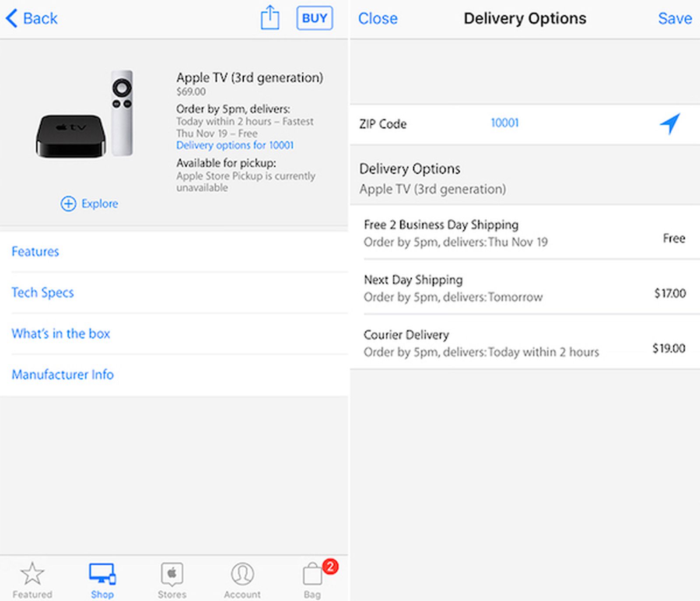The image size is (700, 601).
Task: Open the Featured star tab icon
Action: tap(32, 573)
